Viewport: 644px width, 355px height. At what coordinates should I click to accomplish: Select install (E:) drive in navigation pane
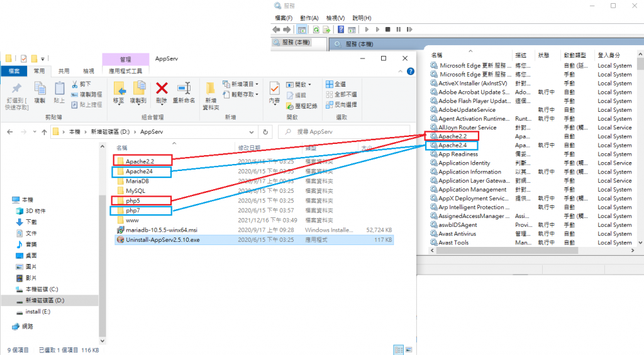point(38,312)
